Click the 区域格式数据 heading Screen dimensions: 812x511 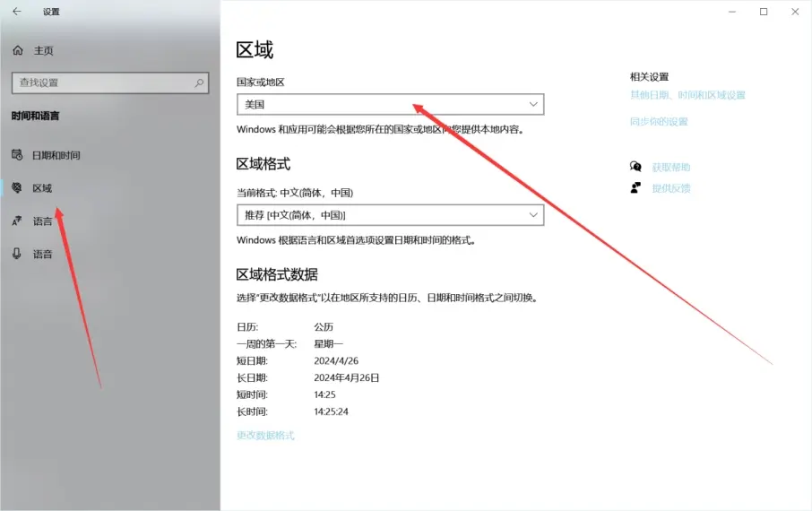pyautogui.click(x=277, y=274)
